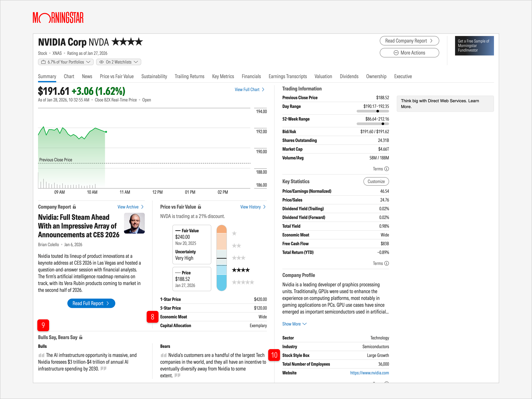Open the Financials tab
The width and height of the screenshot is (532, 399).
point(251,76)
